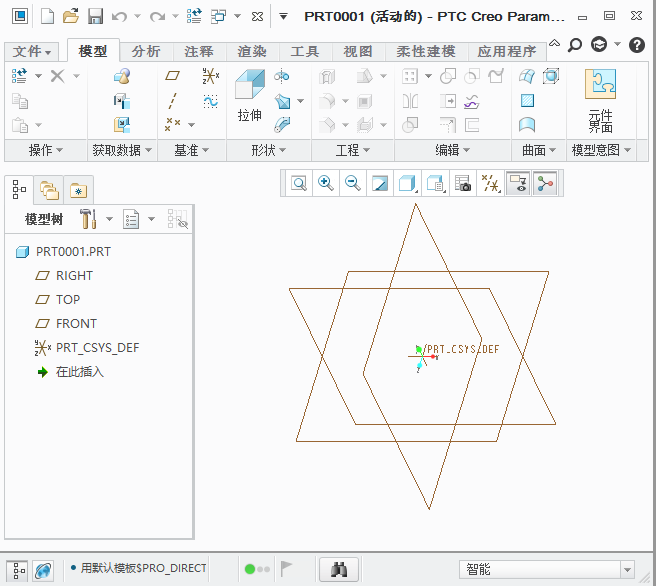Image resolution: width=656 pixels, height=586 pixels.
Task: Open a file with the folder icon
Action: (71, 17)
